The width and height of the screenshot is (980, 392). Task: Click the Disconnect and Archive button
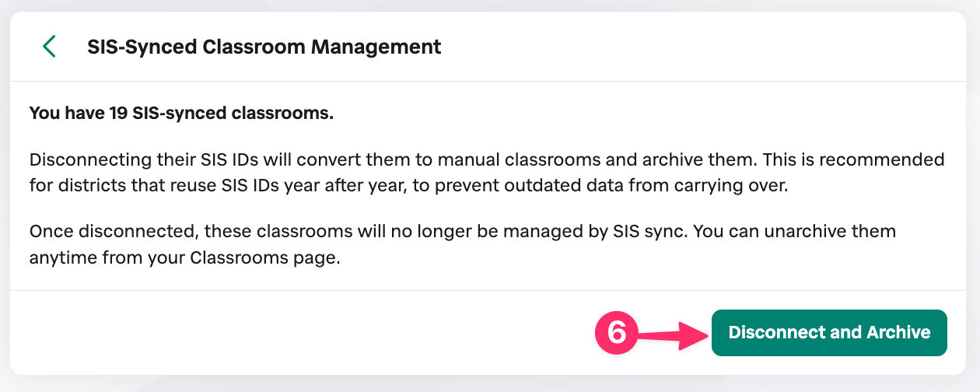click(829, 333)
